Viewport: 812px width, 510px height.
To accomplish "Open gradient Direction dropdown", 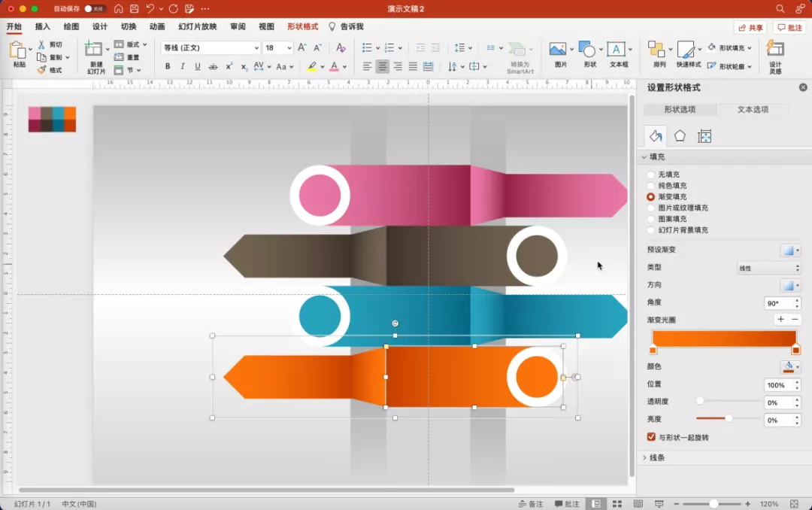I will pos(790,286).
